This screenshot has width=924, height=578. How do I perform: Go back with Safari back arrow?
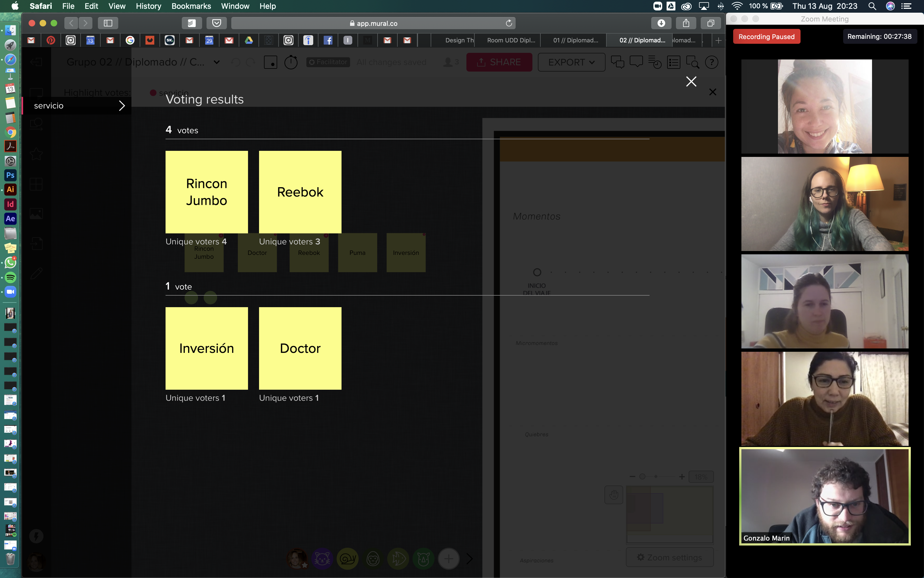pyautogui.click(x=71, y=23)
